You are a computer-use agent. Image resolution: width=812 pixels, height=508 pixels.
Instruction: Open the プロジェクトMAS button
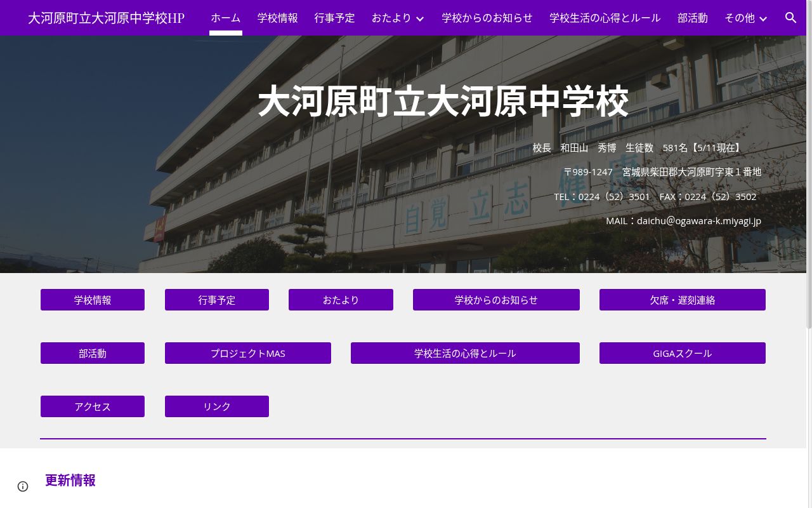[248, 353]
